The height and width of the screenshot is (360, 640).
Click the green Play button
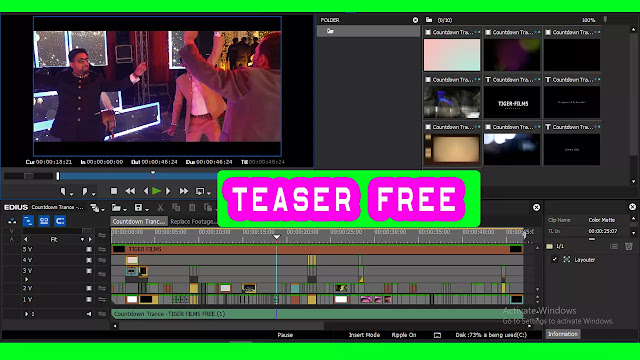pyautogui.click(x=156, y=191)
